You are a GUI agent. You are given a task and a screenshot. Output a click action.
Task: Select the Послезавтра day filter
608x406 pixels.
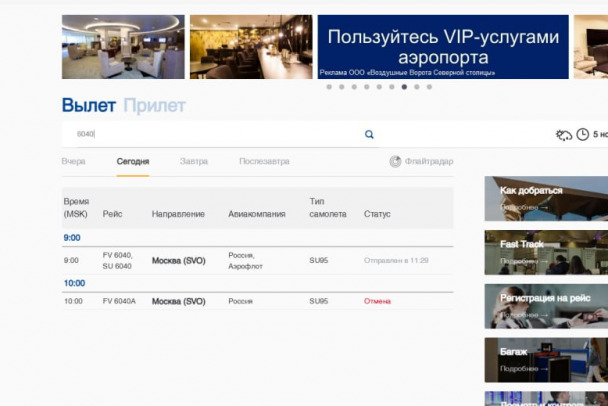(264, 161)
